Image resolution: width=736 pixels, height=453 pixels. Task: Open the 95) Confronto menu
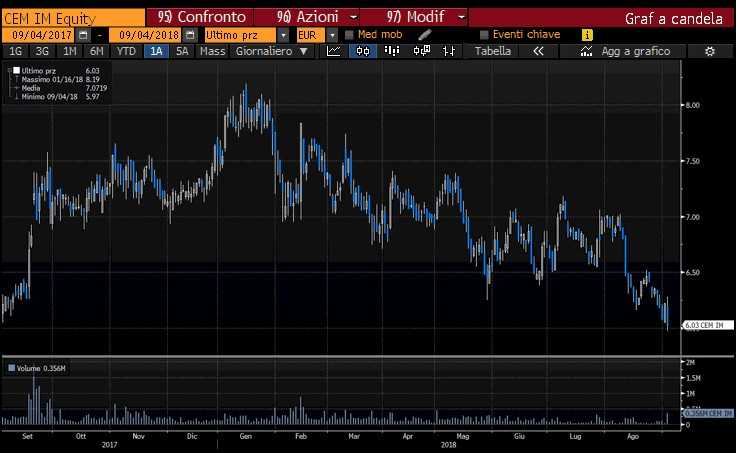(201, 17)
